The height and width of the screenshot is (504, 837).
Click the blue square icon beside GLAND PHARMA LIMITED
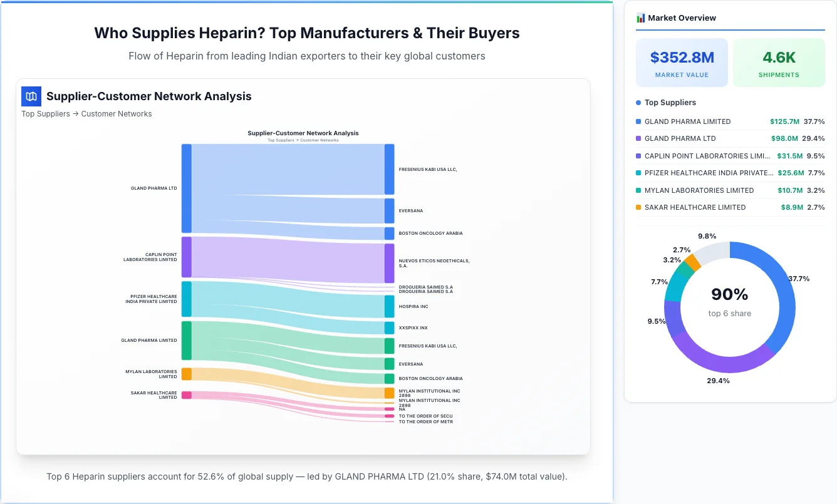638,121
